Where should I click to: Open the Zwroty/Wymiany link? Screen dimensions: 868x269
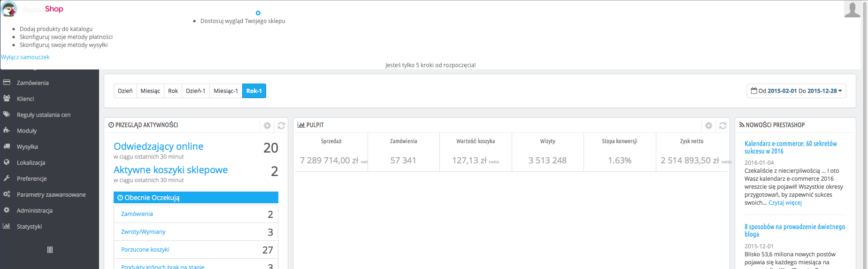(143, 232)
